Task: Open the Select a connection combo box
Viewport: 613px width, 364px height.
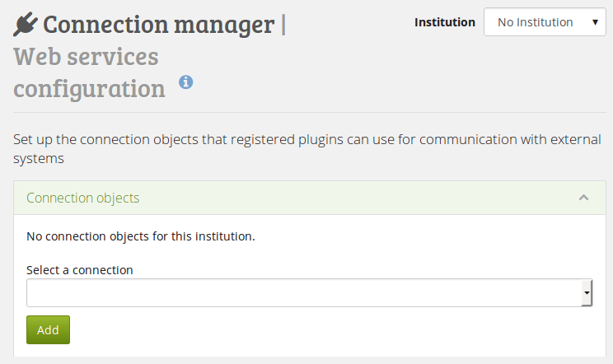Action: (x=309, y=292)
